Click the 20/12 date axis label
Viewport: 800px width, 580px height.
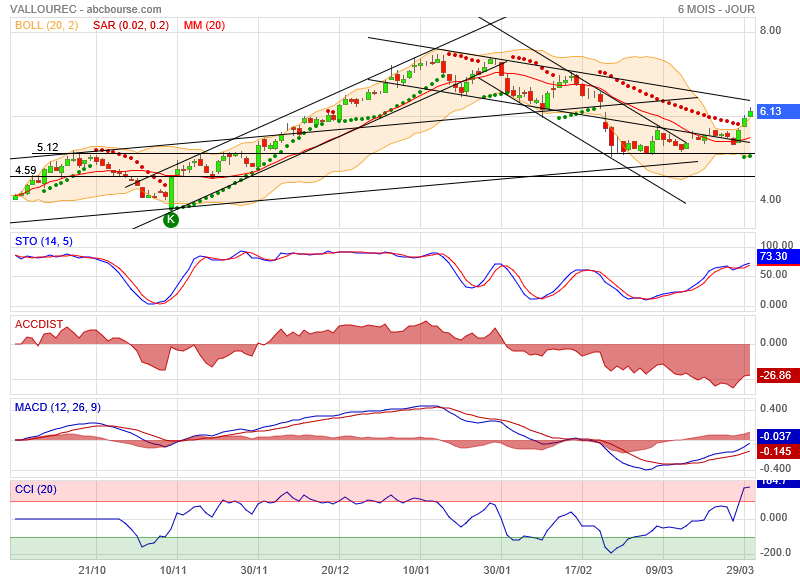coord(335,570)
